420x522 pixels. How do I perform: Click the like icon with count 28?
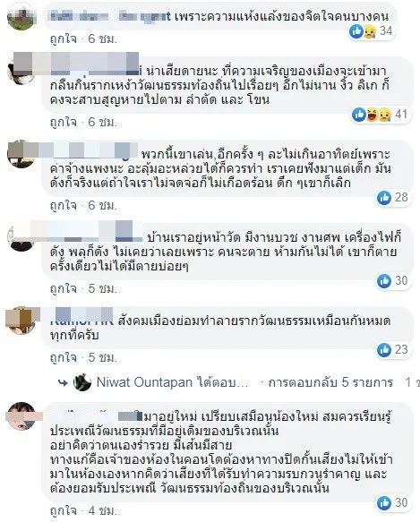(383, 198)
